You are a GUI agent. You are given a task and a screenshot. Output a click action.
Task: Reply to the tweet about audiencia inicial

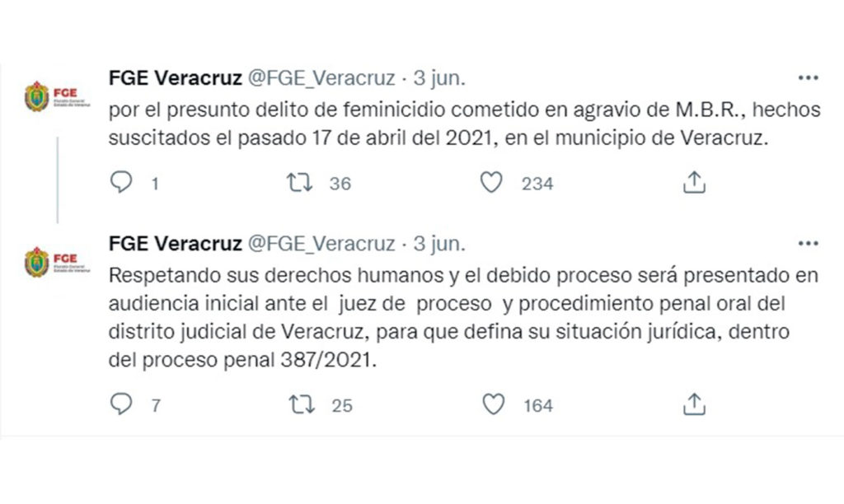pos(121,404)
